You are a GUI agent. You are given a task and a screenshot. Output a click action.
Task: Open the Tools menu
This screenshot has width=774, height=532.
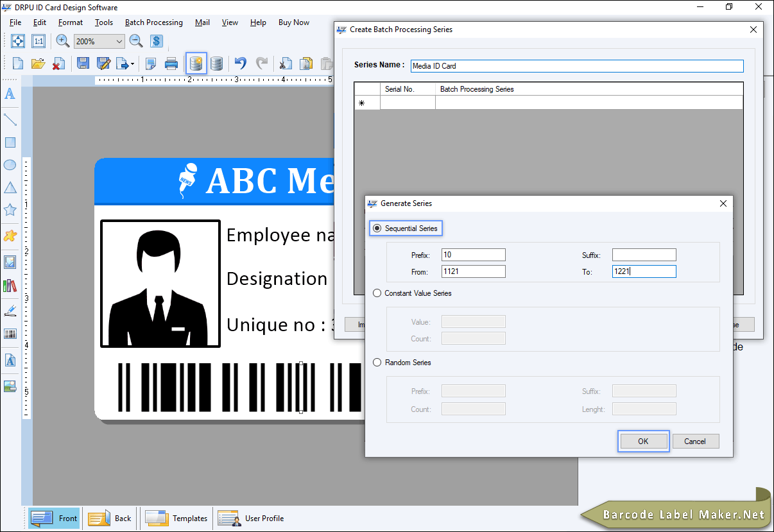click(x=104, y=22)
